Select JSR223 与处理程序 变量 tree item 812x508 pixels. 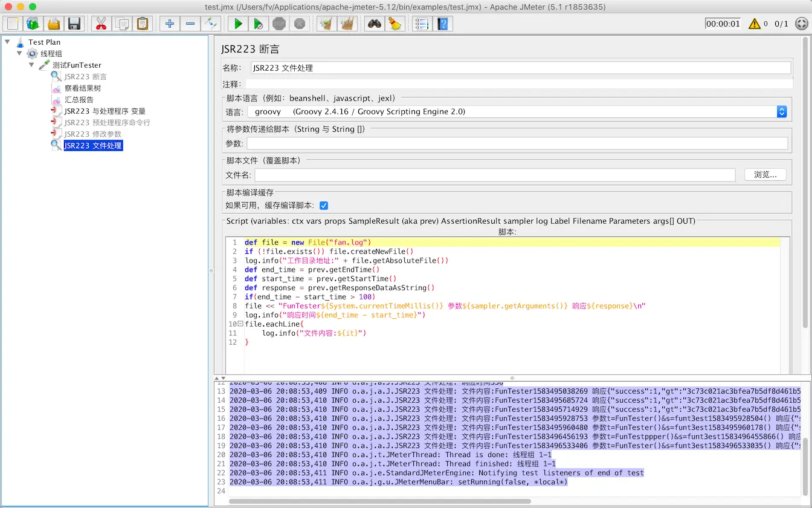tap(105, 111)
